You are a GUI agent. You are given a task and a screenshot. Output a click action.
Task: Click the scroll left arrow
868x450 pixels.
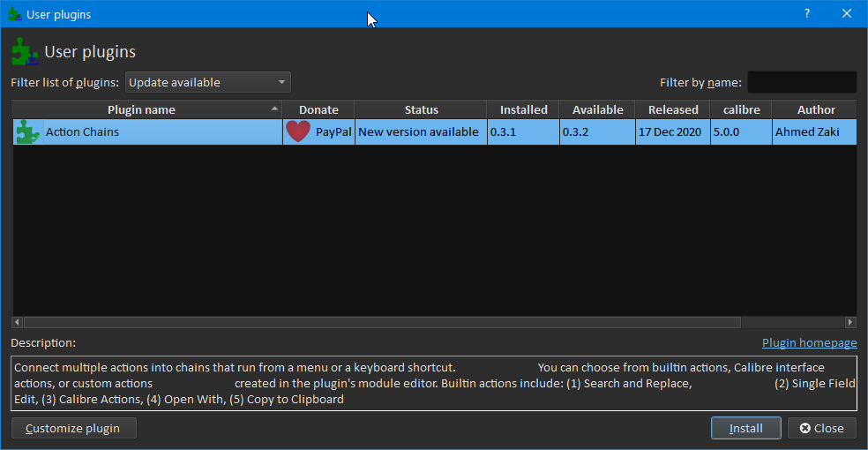pyautogui.click(x=17, y=322)
